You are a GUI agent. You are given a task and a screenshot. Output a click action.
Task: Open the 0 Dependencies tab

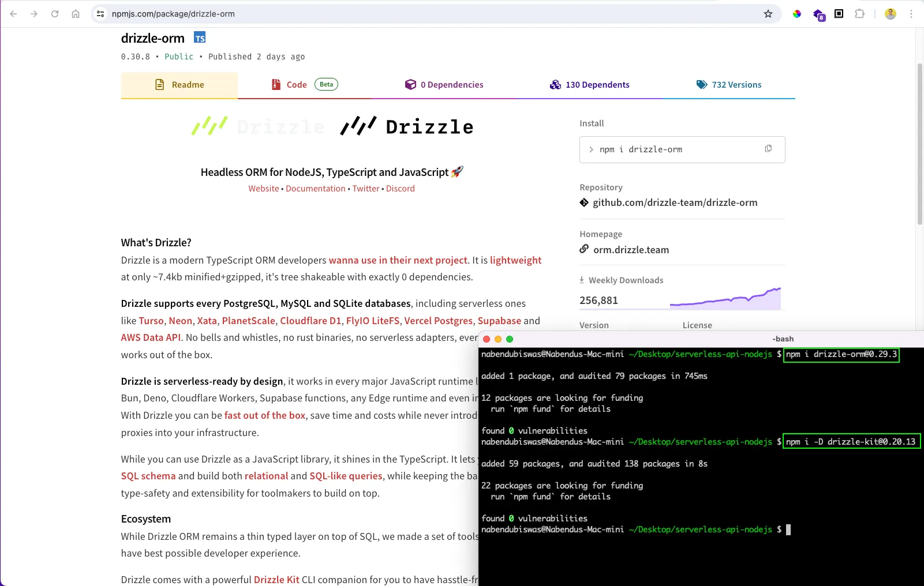tap(444, 85)
